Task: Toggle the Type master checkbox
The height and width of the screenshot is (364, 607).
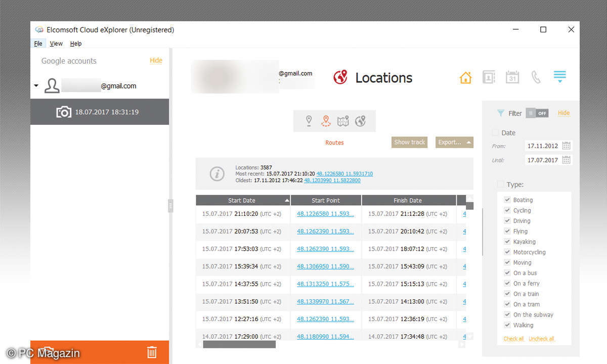Action: (x=501, y=185)
